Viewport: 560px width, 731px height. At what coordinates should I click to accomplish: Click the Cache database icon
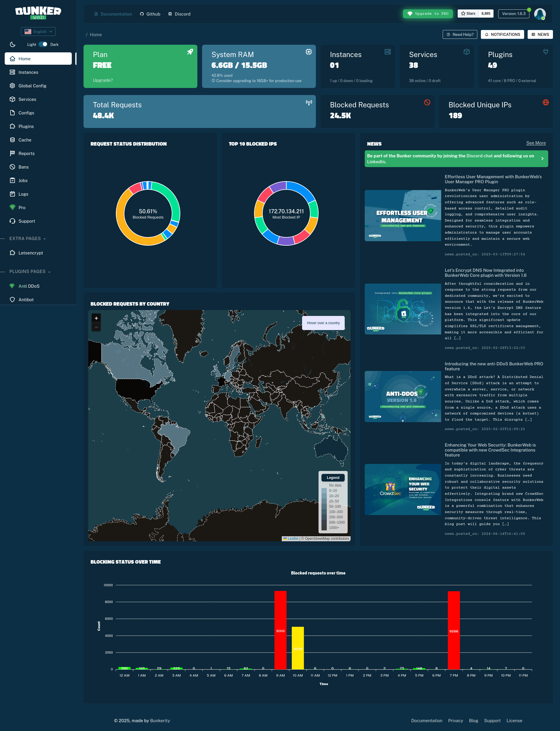click(12, 140)
